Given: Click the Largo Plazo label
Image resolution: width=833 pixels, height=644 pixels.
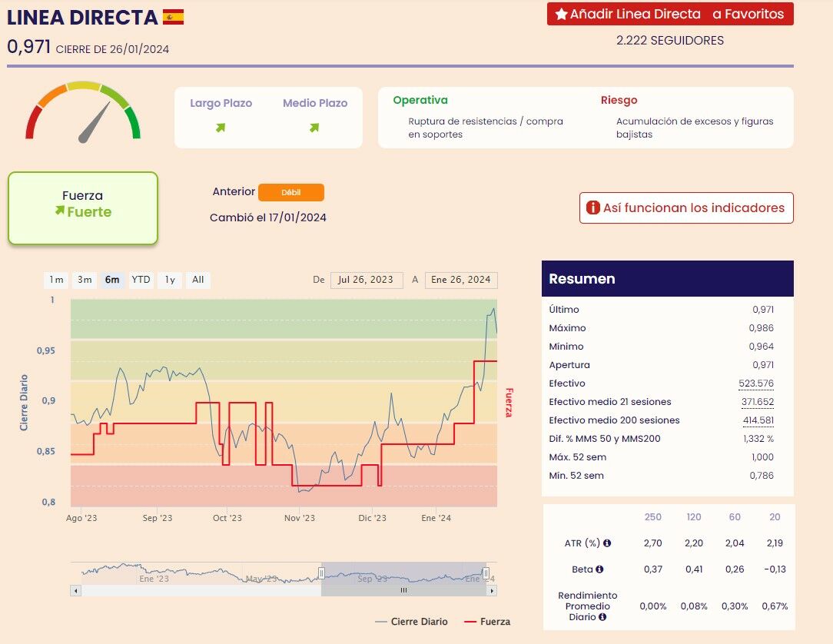Looking at the screenshot, I should (221, 103).
